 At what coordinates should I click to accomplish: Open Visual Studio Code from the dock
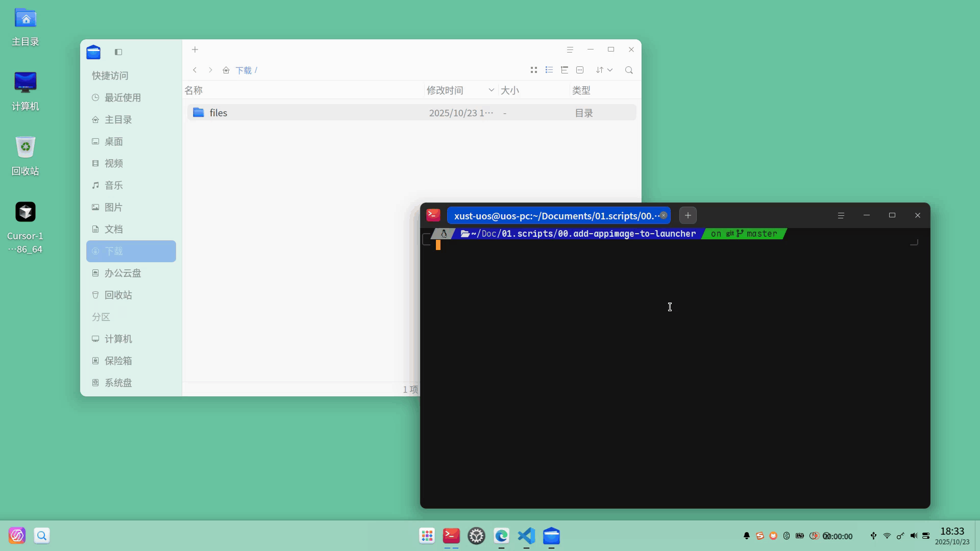[526, 536]
